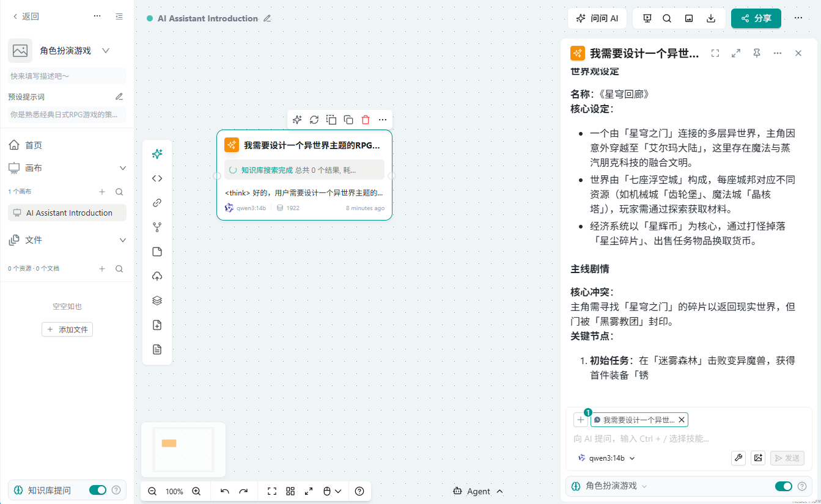Screen dimensions: 821x504
Task: Expand 角色扮演游戏 knowledge base dropdown in chat
Action: (644, 486)
